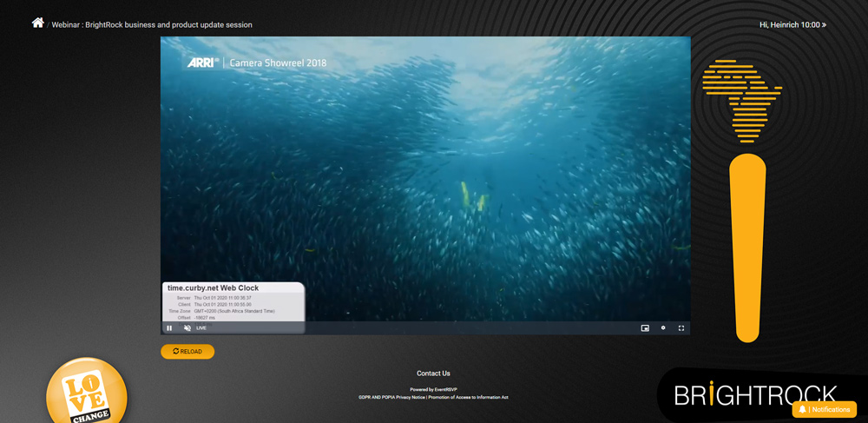Click the time.curby.net Web Clock overlay
The image size is (868, 423).
point(233,303)
